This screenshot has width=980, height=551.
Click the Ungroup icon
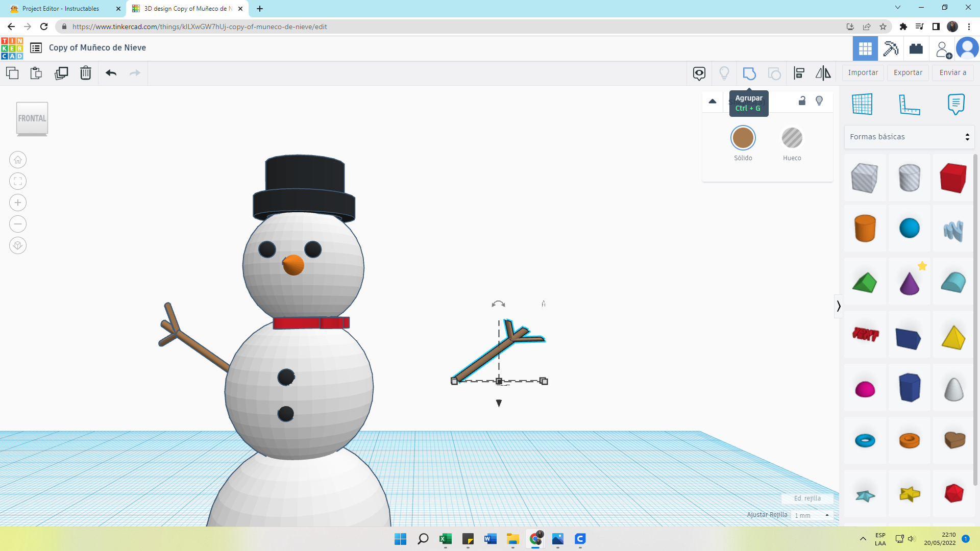click(774, 73)
